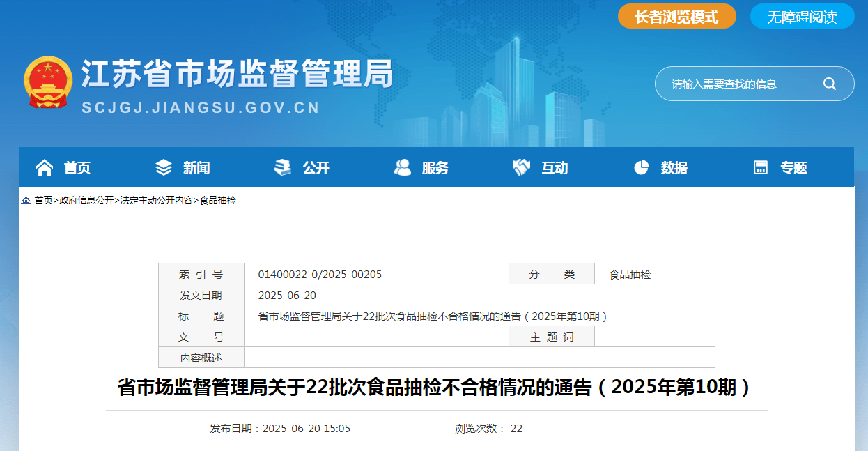Screen dimensions: 868x451
Task: Click the 文号 label cell
Action: (x=201, y=337)
